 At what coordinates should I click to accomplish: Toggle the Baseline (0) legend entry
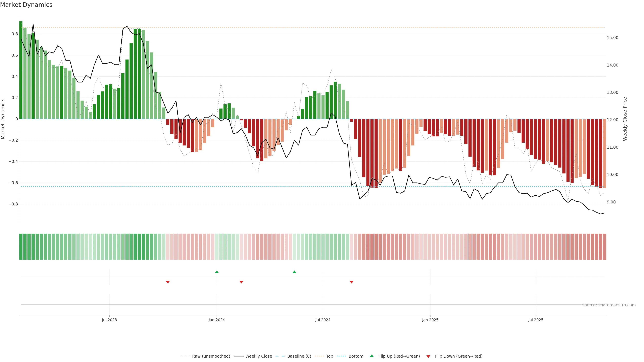coord(299,356)
